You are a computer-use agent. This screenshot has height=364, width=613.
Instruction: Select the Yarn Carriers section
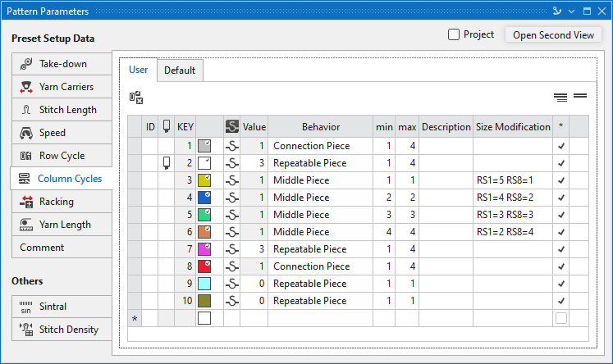pos(61,87)
